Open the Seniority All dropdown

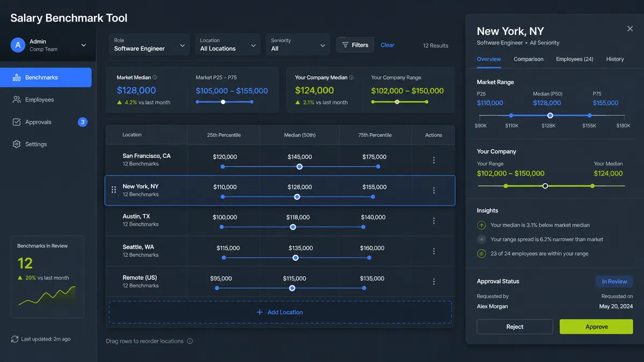pos(297,45)
